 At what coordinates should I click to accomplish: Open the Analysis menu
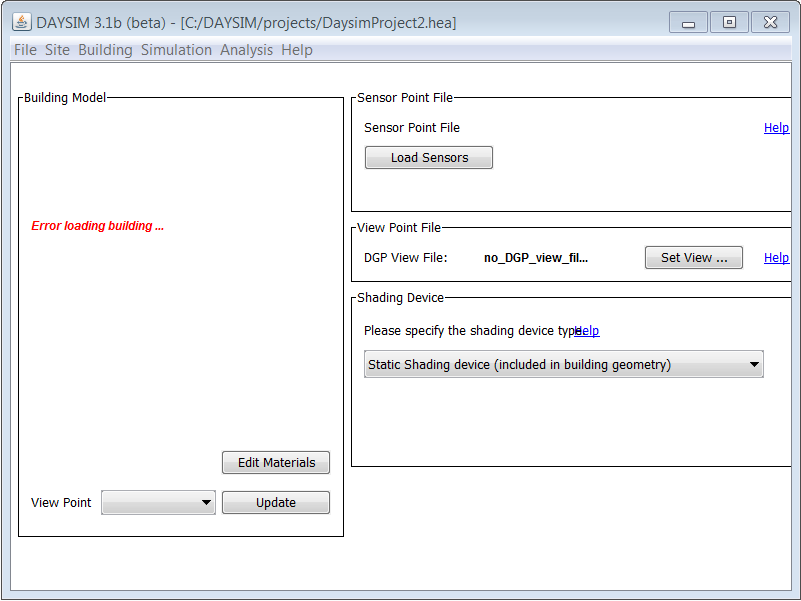click(x=246, y=50)
